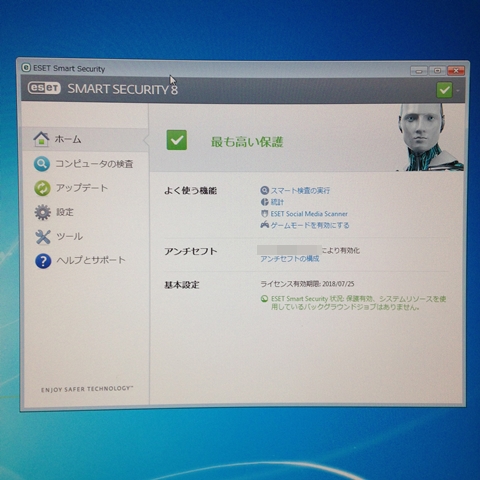Viewport: 480px width, 480px height.
Task: Click the Social Media Scanner shield icon
Action: click(264, 214)
